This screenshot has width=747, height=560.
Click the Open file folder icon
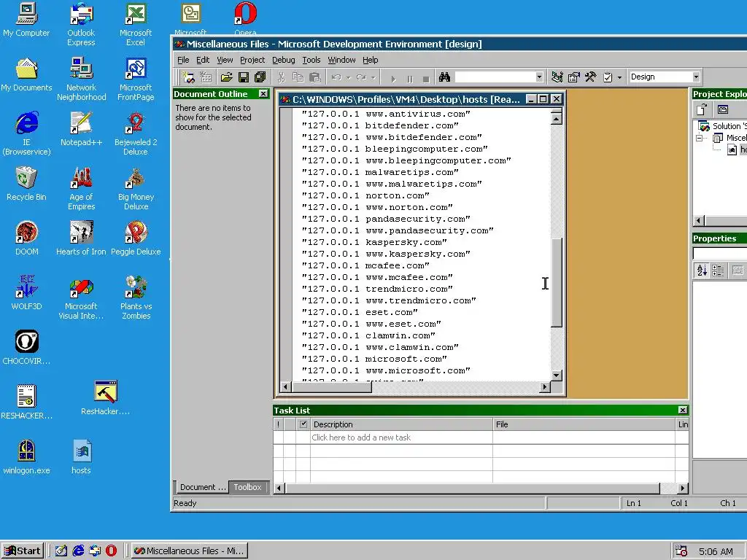[226, 77]
